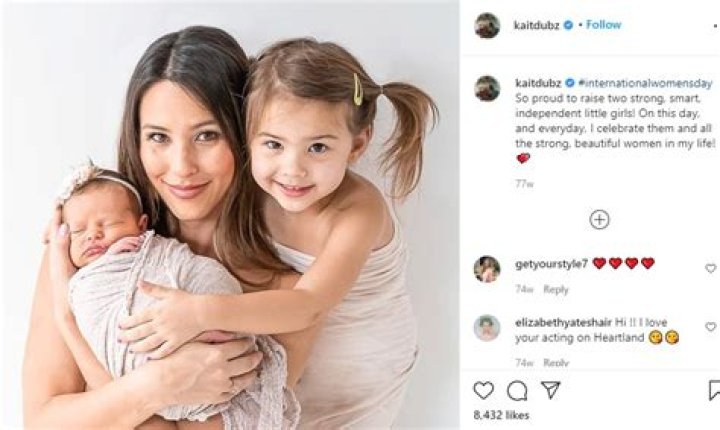Image resolution: width=720 pixels, height=430 pixels.
Task: Like elizabethyateshair's comment heart
Action: pyautogui.click(x=710, y=327)
